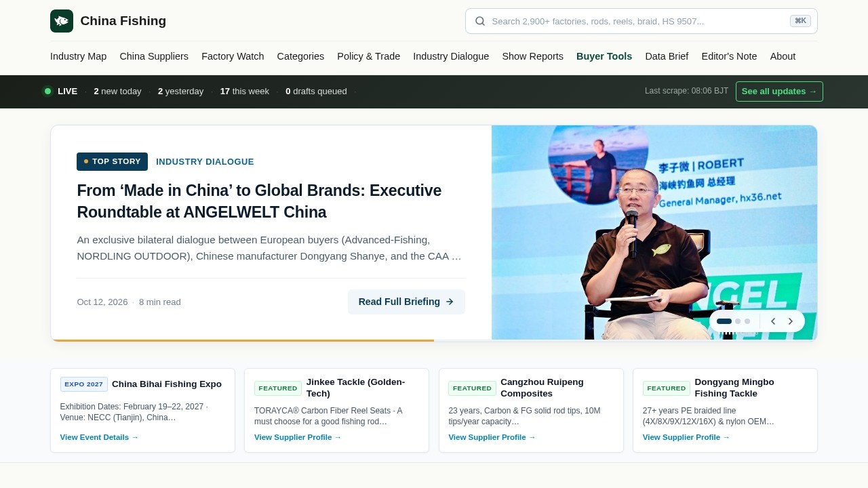Viewport: 868px width, 488px height.
Task: Select the second carousel slide dot
Action: point(738,321)
